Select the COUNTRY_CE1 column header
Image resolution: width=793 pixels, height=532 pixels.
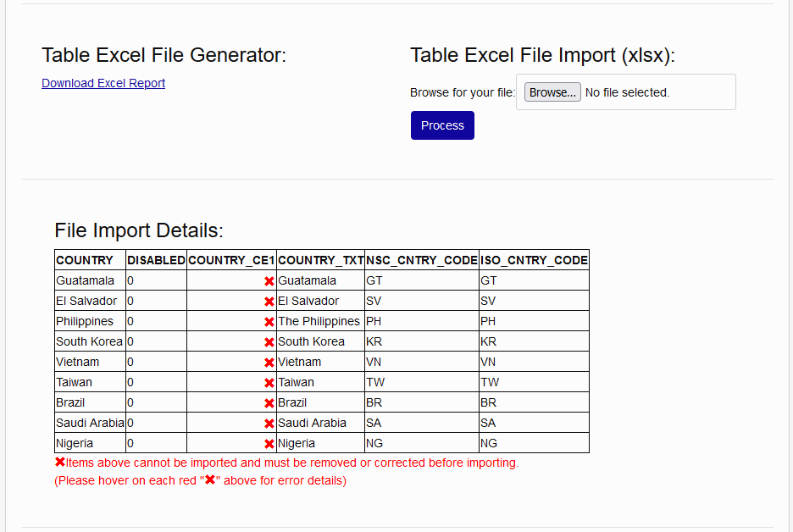point(231,260)
